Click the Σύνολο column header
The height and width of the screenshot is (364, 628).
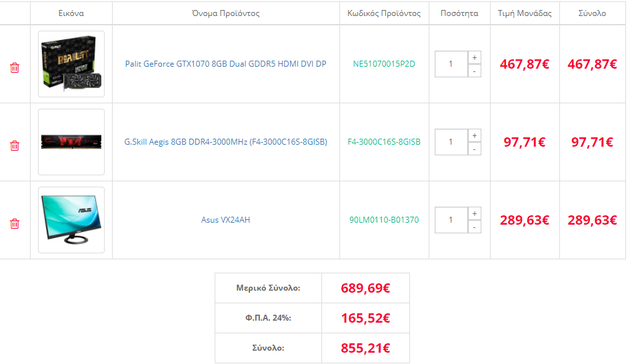(x=593, y=13)
